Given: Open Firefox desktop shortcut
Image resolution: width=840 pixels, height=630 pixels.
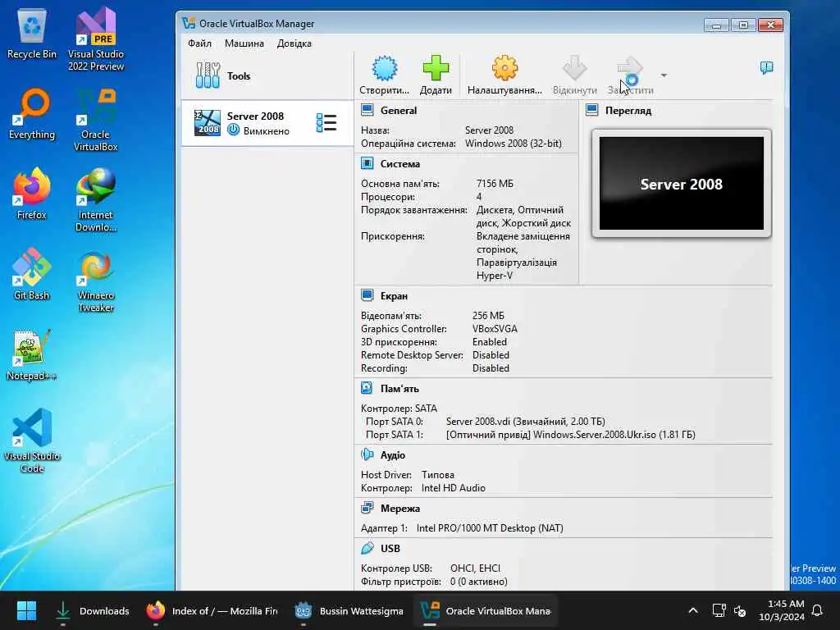Looking at the screenshot, I should [32, 194].
